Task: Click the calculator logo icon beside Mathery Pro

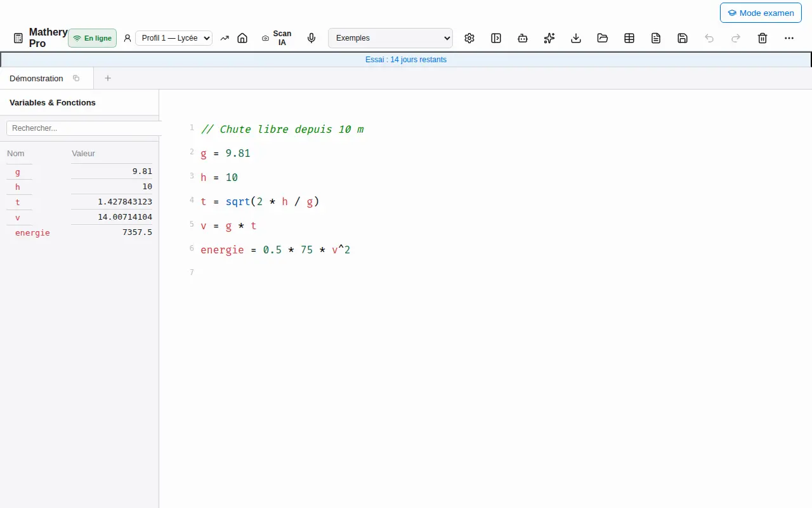Action: click(x=18, y=38)
